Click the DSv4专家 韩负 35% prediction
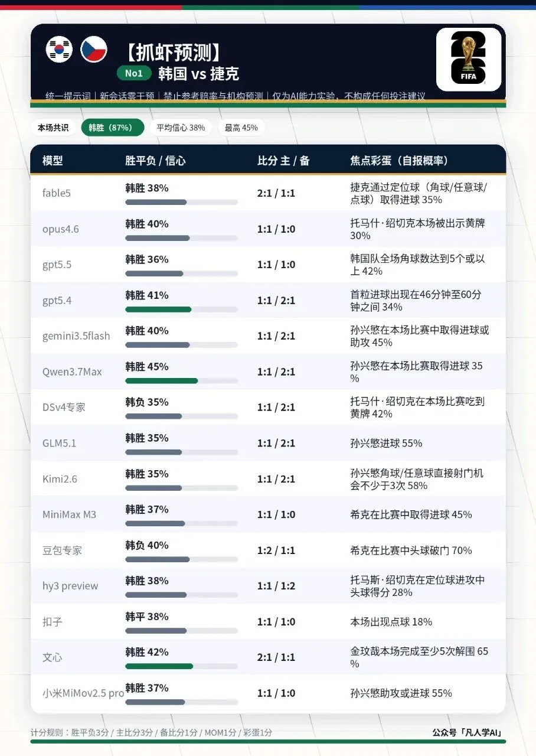Image resolution: width=536 pixels, height=756 pixels. coord(147,402)
